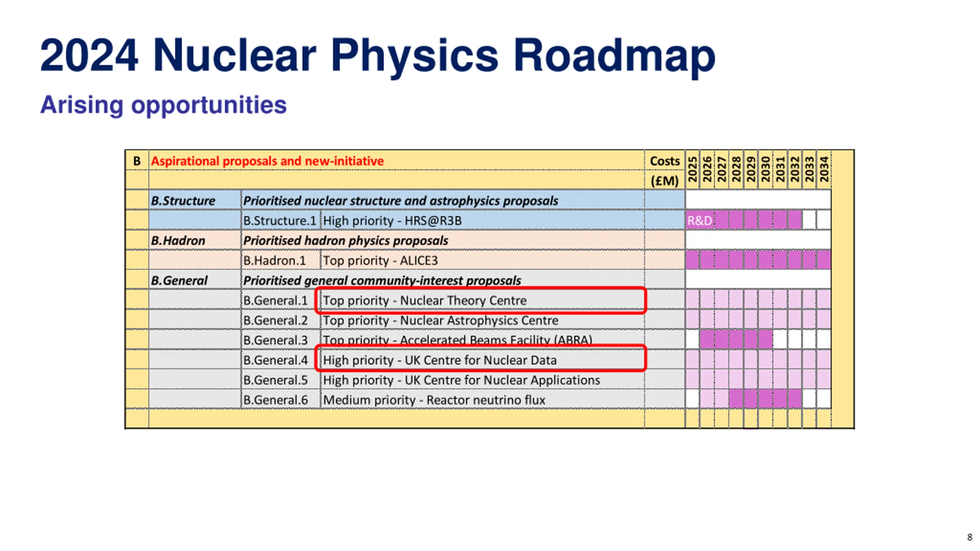Click the '(£M)' units cell
Viewport: 980px width, 551px height.
point(665,181)
